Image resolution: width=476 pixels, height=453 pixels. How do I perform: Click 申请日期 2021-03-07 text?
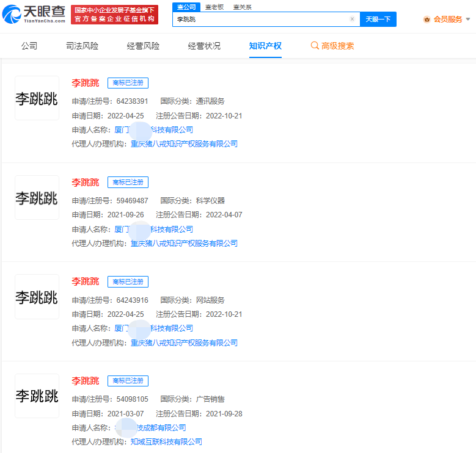108,413
